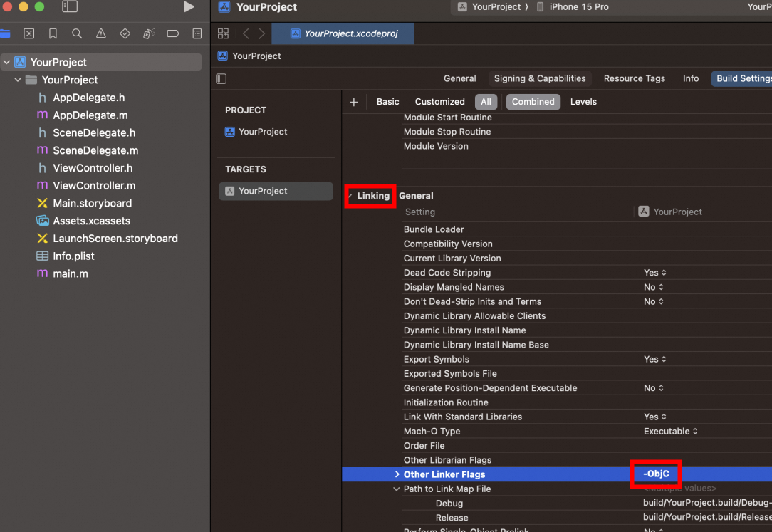Select Levels view mode
772x532 pixels.
pyautogui.click(x=583, y=102)
